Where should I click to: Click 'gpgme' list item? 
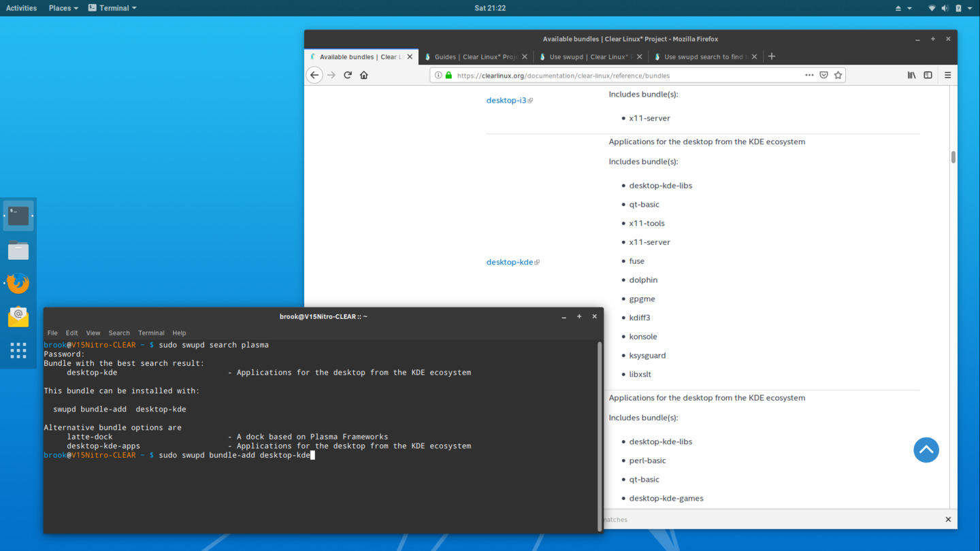(x=642, y=299)
